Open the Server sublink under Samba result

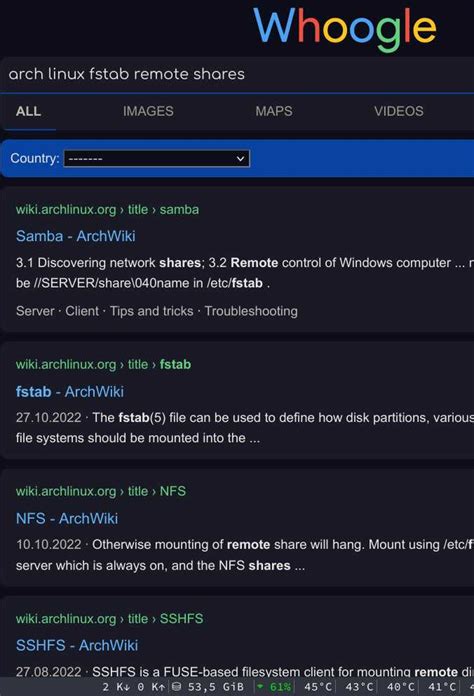pos(35,311)
